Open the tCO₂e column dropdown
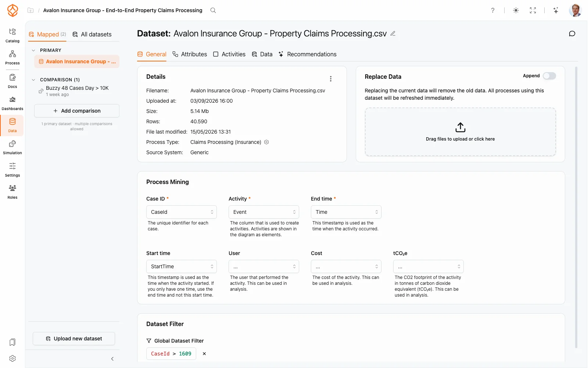The width and height of the screenshot is (588, 368). [429, 266]
